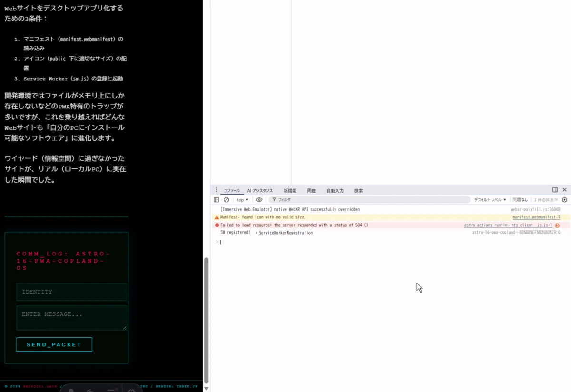Close the DevTools drawer with the X icon
Viewport: 571px width, 392px height.
(x=565, y=190)
